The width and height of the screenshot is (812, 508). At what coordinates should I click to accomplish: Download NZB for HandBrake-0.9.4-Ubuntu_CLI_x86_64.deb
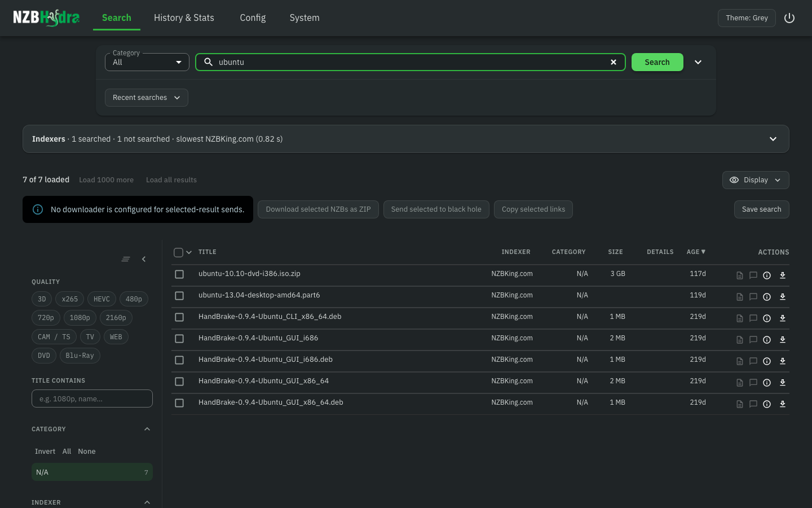(x=783, y=318)
